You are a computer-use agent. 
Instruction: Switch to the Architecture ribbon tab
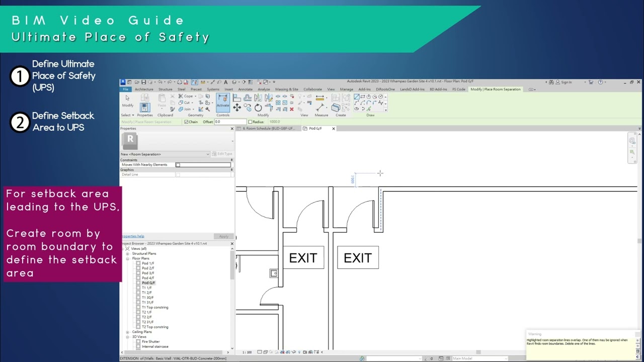tap(144, 89)
